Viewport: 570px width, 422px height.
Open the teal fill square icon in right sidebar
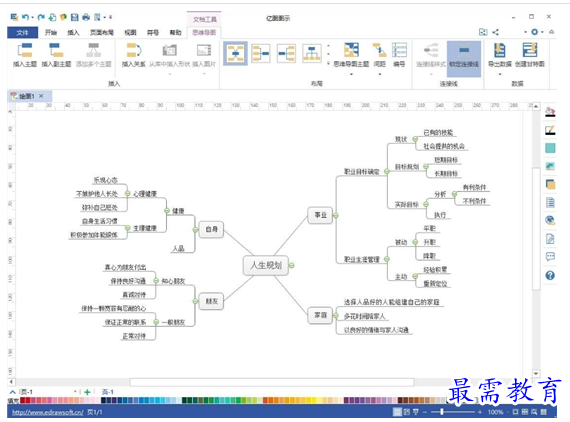click(x=550, y=148)
